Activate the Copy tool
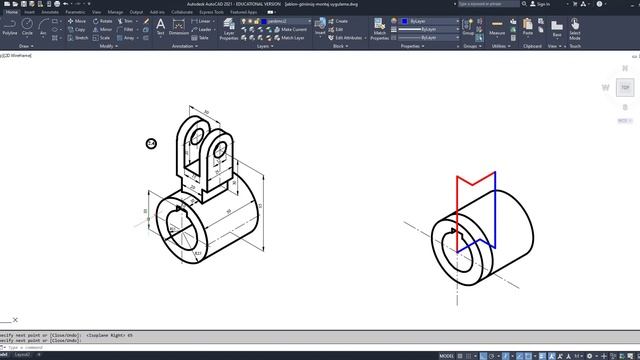The width and height of the screenshot is (640, 360). coord(77,29)
